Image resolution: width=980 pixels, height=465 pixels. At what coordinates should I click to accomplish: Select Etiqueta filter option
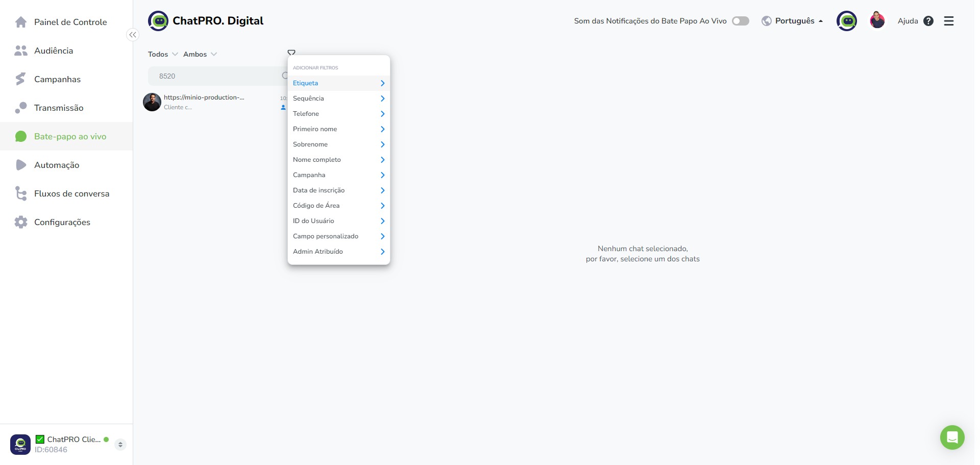click(339, 83)
